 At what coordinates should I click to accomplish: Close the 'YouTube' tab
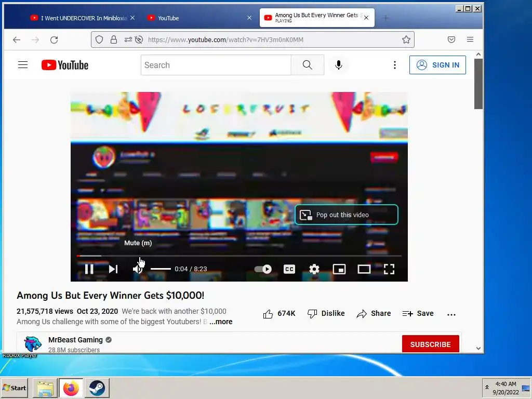(x=249, y=18)
